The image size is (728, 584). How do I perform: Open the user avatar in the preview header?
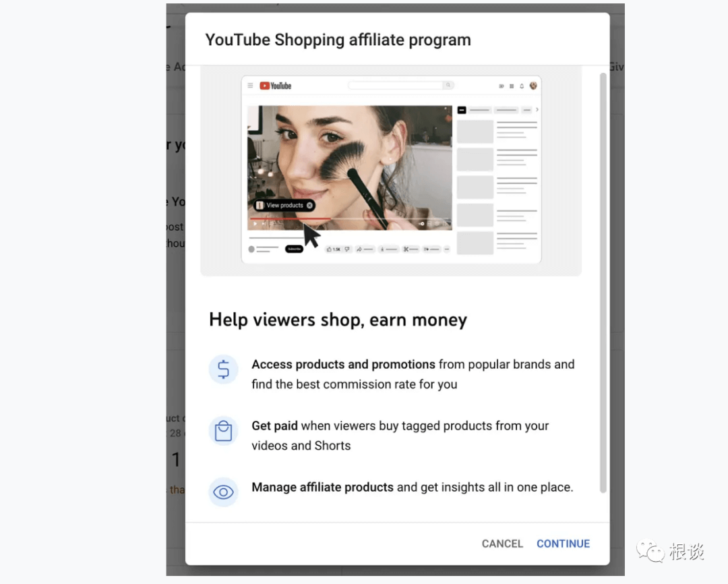533,86
